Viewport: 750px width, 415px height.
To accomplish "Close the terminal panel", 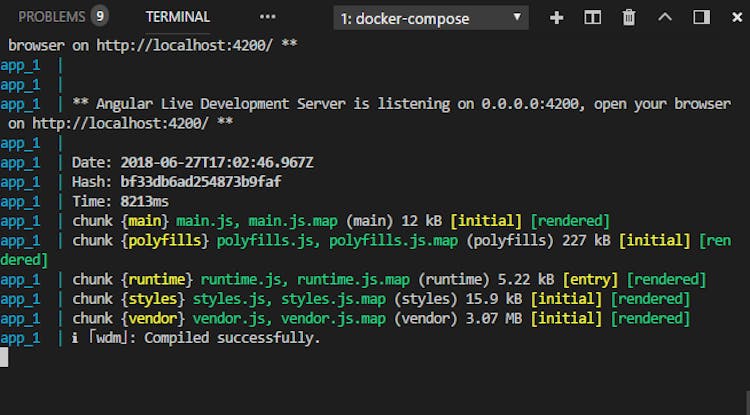I will [732, 17].
